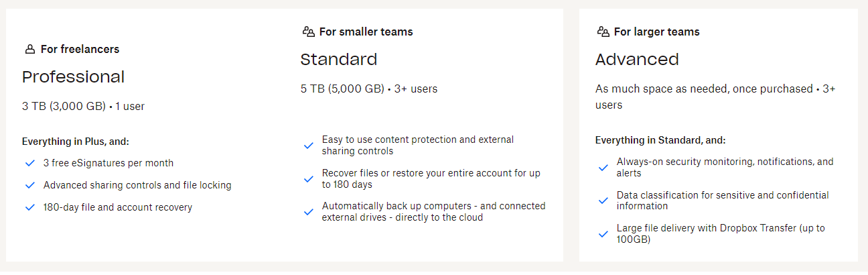Click checkmark beside Large file delivery
The image size is (868, 275).
(x=603, y=234)
